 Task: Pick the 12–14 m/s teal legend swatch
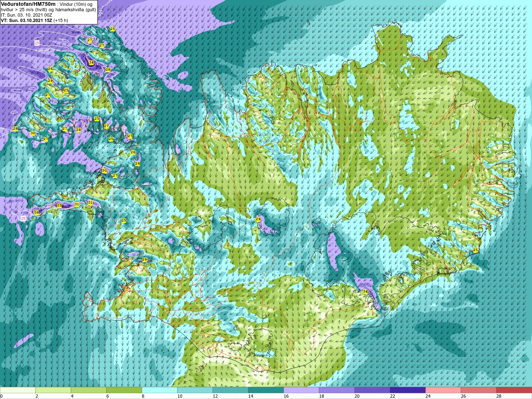(230, 390)
